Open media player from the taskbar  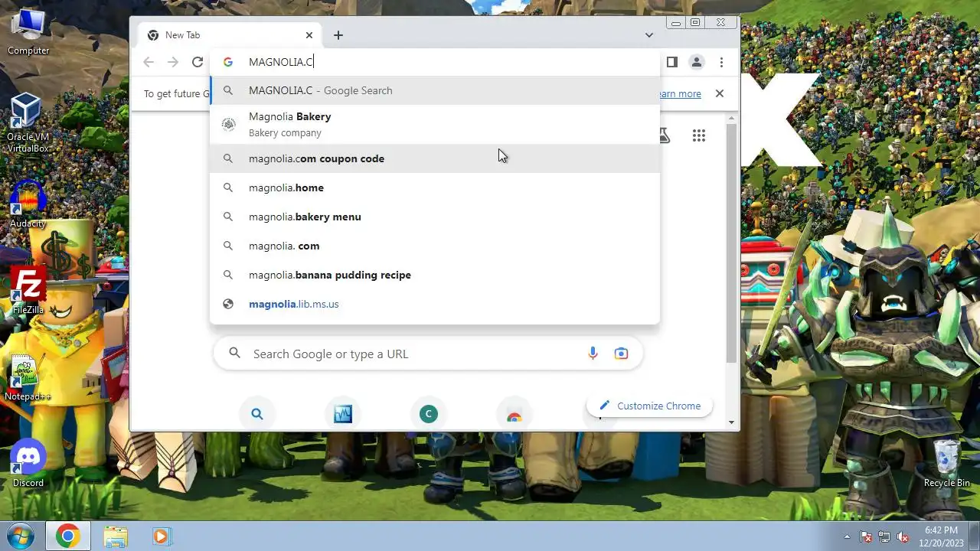tap(161, 536)
